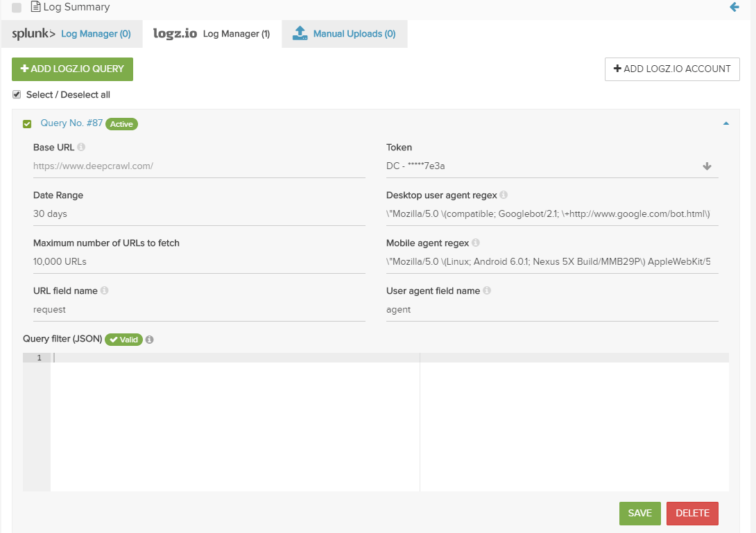Switch to the Manual Uploads (0) tab
This screenshot has height=533, width=756.
(344, 34)
